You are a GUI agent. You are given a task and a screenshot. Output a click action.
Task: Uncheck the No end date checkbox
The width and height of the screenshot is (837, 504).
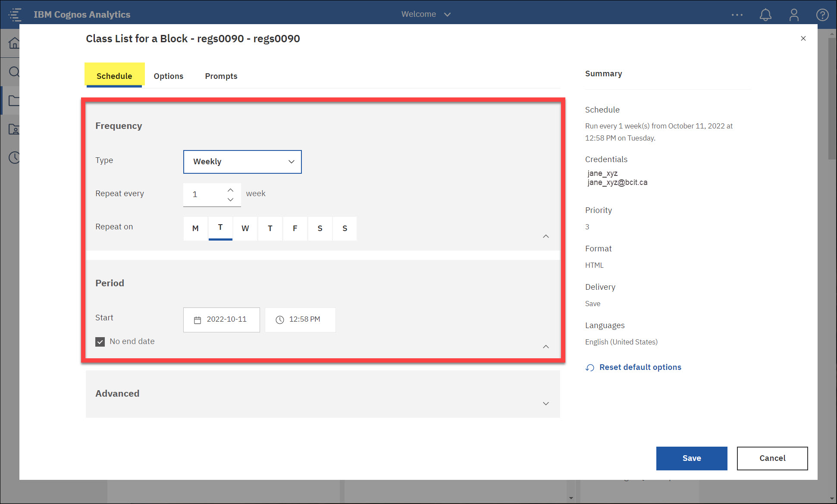[100, 341]
